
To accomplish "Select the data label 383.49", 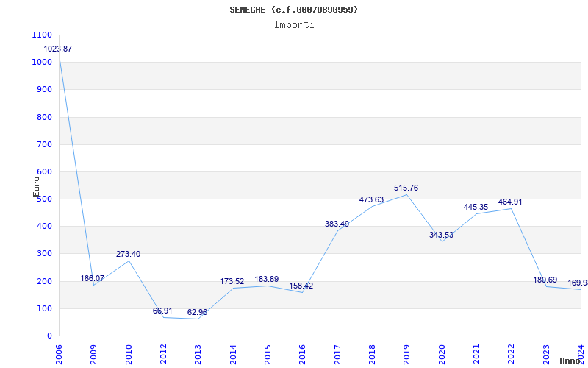I will [337, 224].
